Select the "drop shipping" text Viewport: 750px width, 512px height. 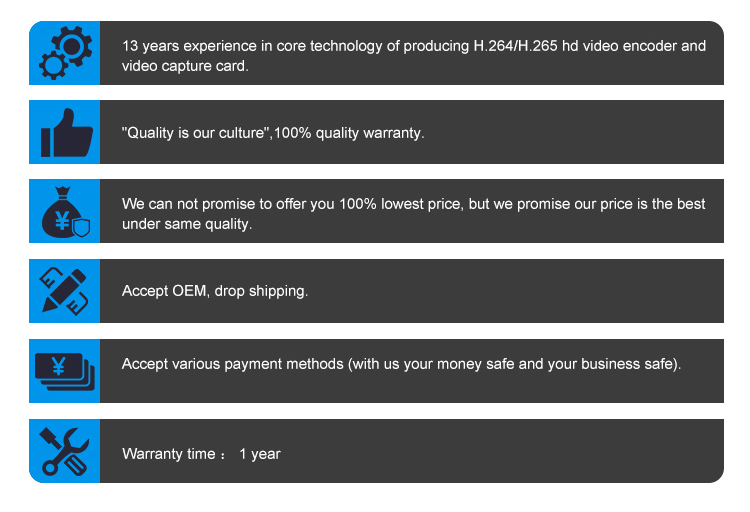coord(261,291)
